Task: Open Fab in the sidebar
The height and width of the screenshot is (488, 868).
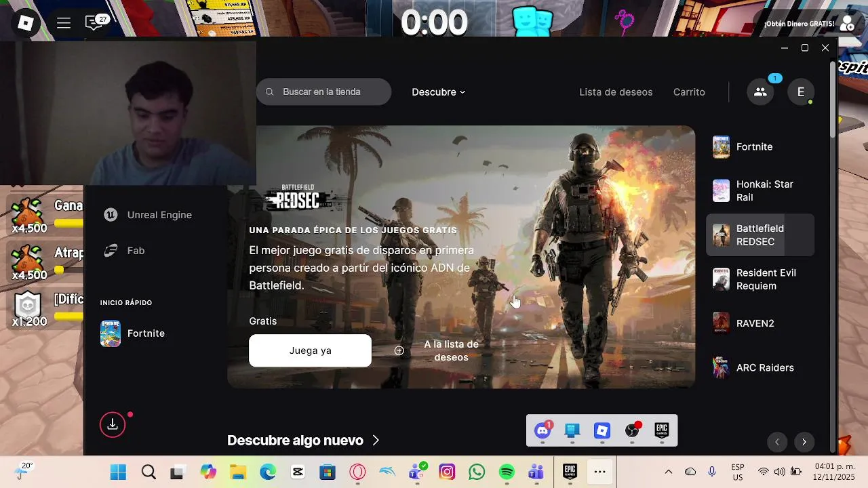Action: click(x=124, y=251)
